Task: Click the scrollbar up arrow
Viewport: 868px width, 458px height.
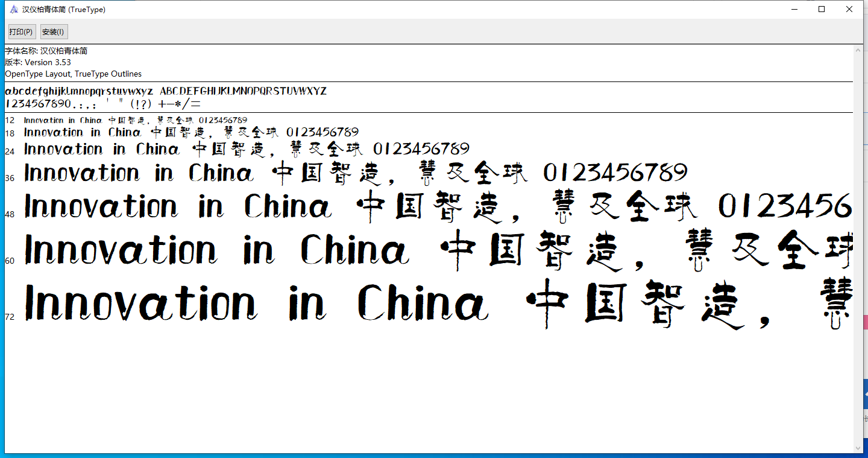Action: [858, 50]
